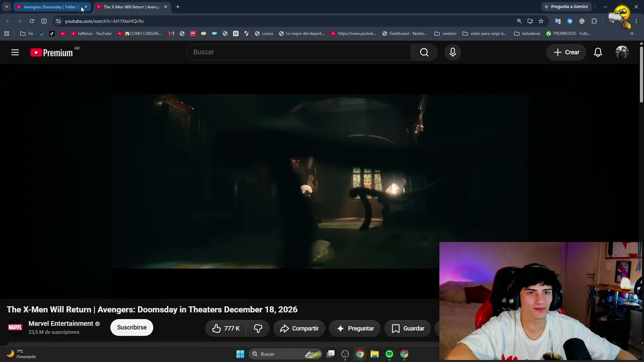Open the PROMIEDOS - Futb bookmark
Screen dimensions: 644x362
(x=569, y=34)
